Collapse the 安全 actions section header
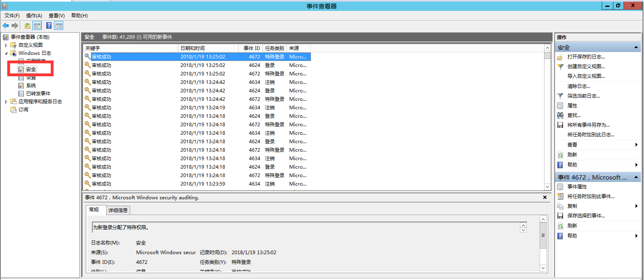Viewport: 644px width, 280px height. 636,48
